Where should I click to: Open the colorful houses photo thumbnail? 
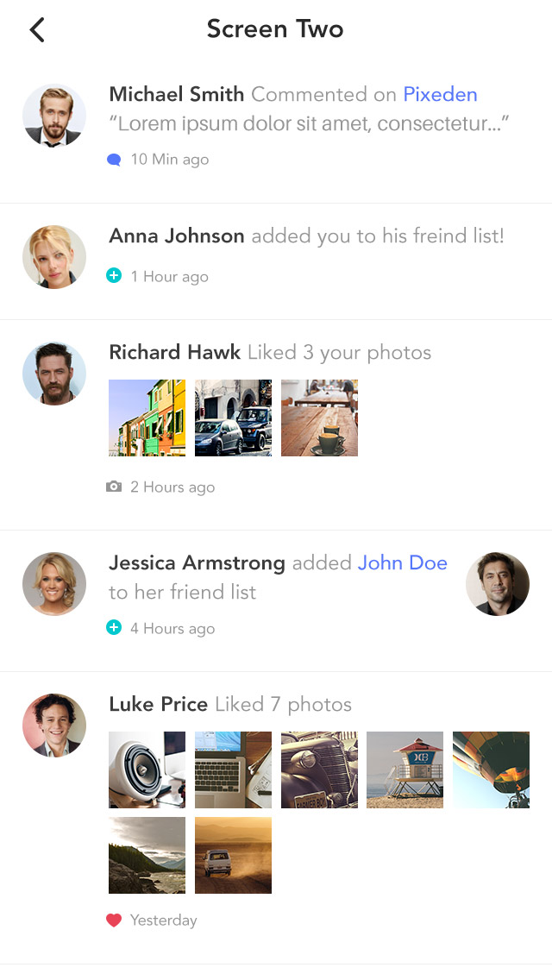pyautogui.click(x=147, y=418)
